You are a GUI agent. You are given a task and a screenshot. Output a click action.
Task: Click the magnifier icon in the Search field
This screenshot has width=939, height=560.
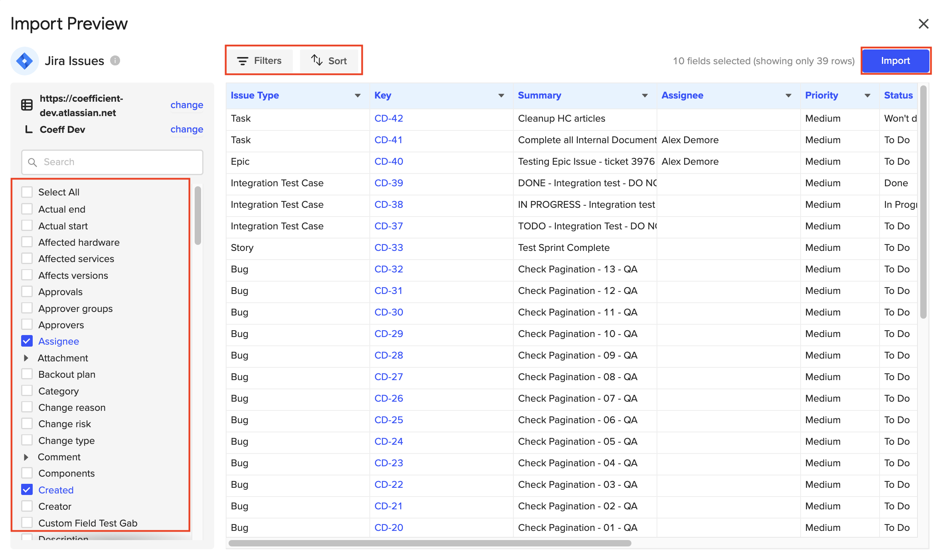coord(32,162)
